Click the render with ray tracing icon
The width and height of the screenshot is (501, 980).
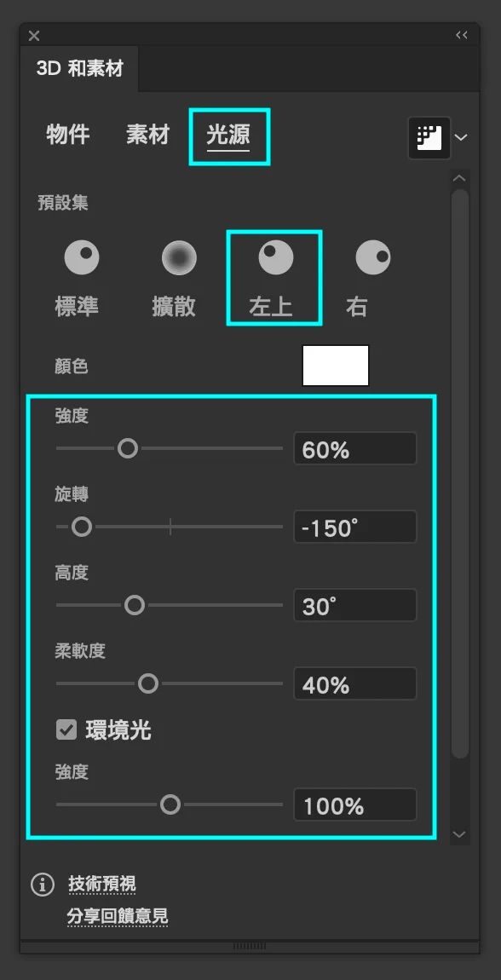point(429,137)
